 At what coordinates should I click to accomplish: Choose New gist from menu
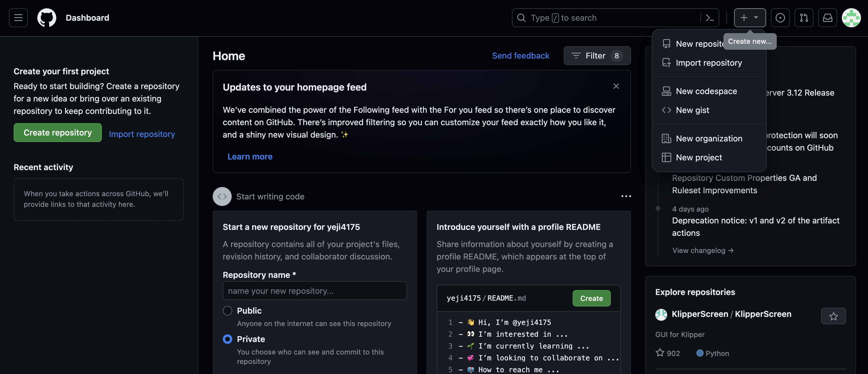(x=692, y=110)
